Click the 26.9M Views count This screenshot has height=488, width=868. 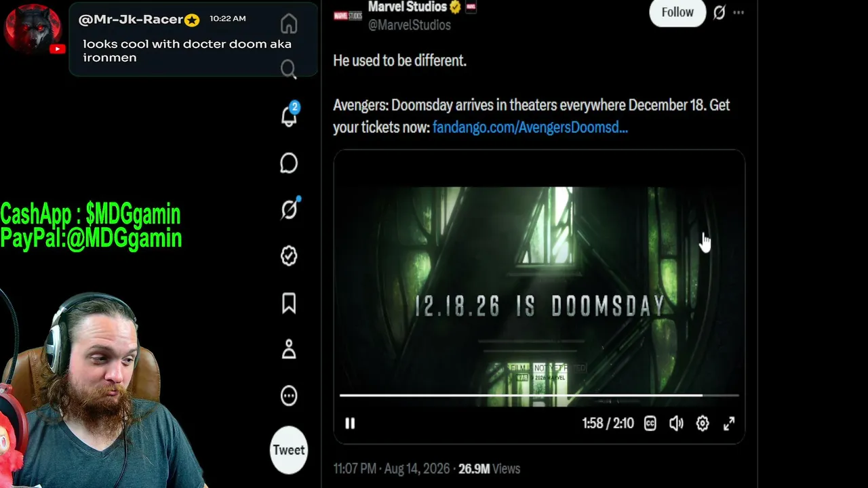(x=489, y=468)
